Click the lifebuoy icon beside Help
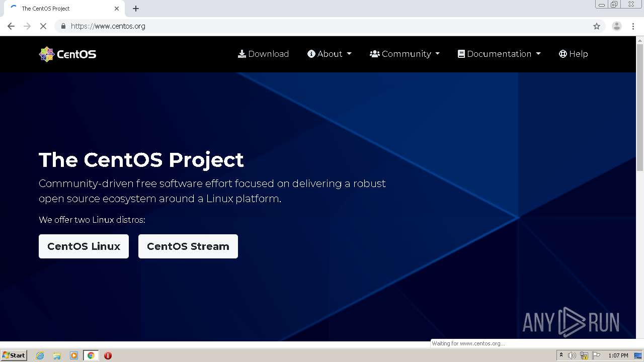 [x=562, y=54]
